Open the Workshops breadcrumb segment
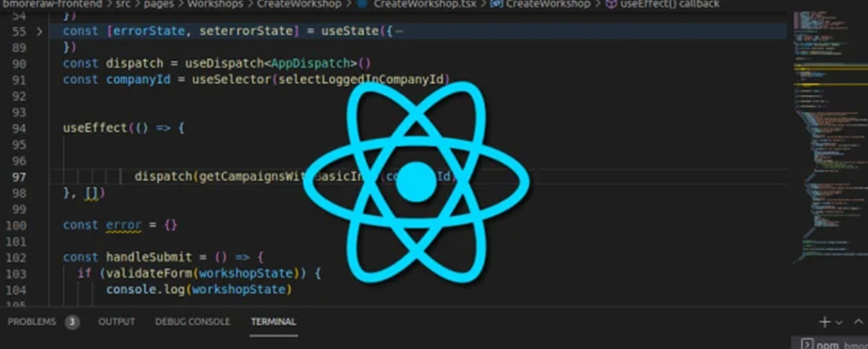The image size is (868, 349). (215, 4)
